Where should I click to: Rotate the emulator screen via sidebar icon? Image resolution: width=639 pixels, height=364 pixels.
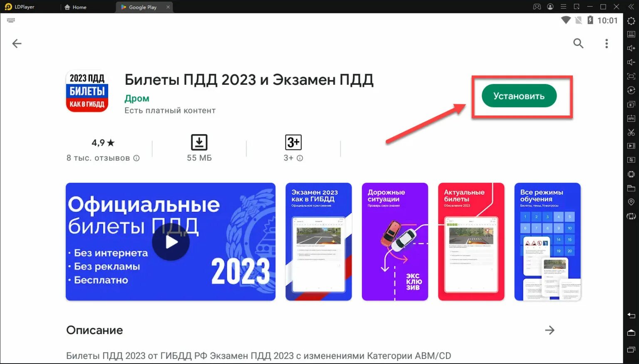(x=631, y=216)
